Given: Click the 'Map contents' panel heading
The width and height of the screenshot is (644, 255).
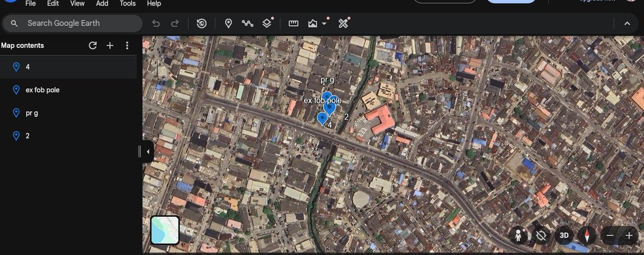Looking at the screenshot, I should point(23,46).
